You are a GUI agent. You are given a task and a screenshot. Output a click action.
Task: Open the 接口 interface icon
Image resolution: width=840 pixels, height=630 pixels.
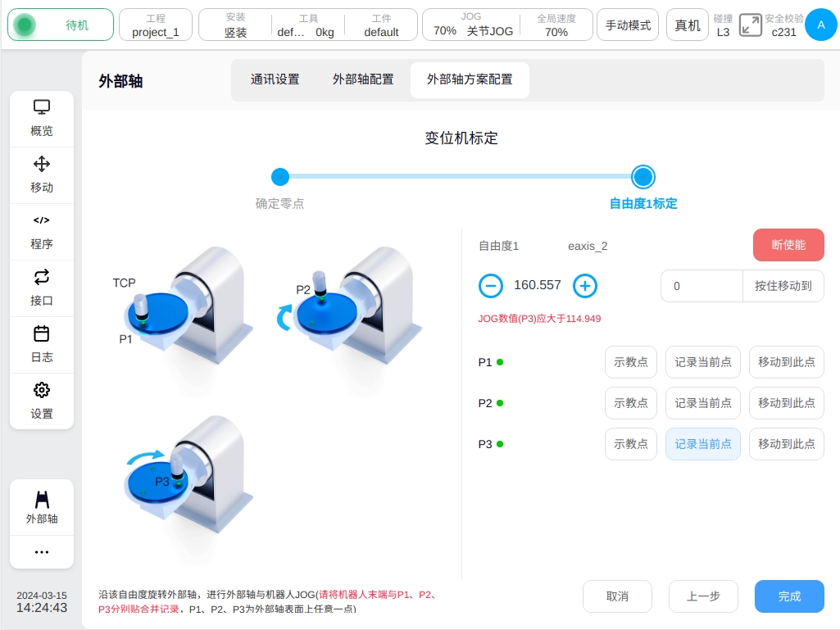click(x=42, y=288)
